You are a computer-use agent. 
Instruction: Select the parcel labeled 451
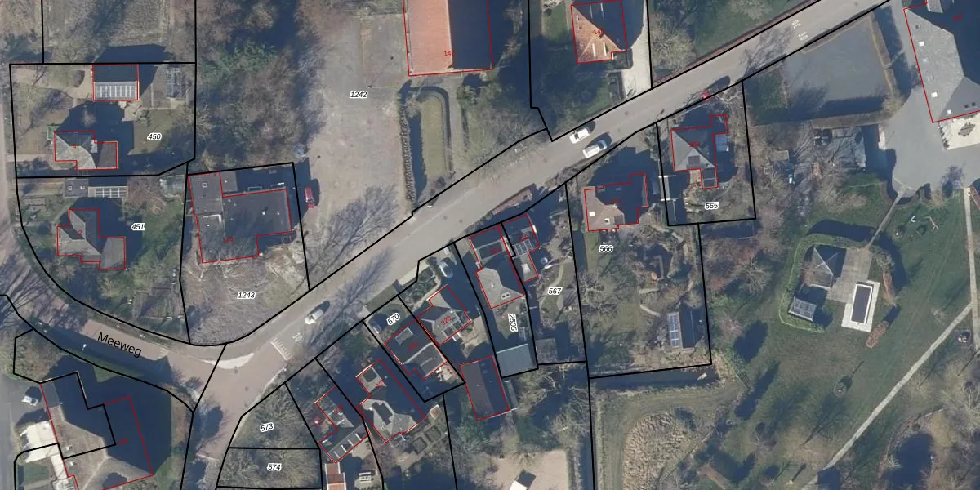(x=137, y=226)
